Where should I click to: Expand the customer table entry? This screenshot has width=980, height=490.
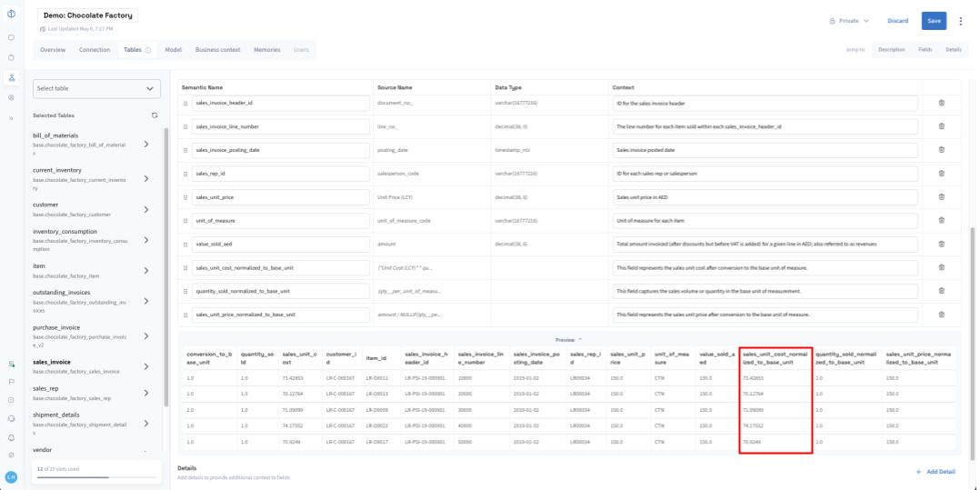click(x=146, y=209)
